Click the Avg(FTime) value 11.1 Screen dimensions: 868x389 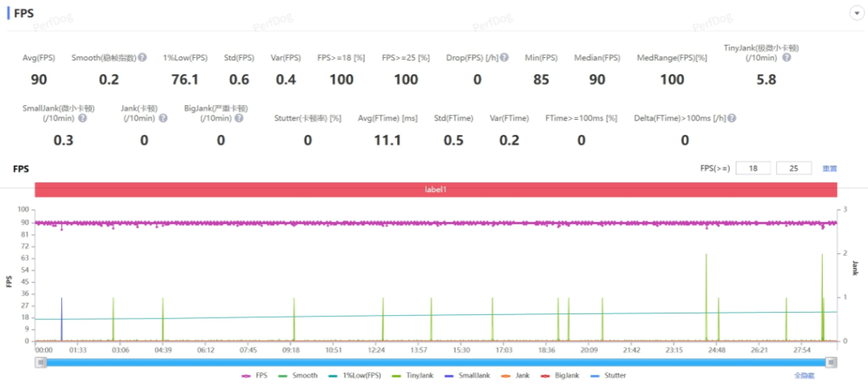(387, 140)
